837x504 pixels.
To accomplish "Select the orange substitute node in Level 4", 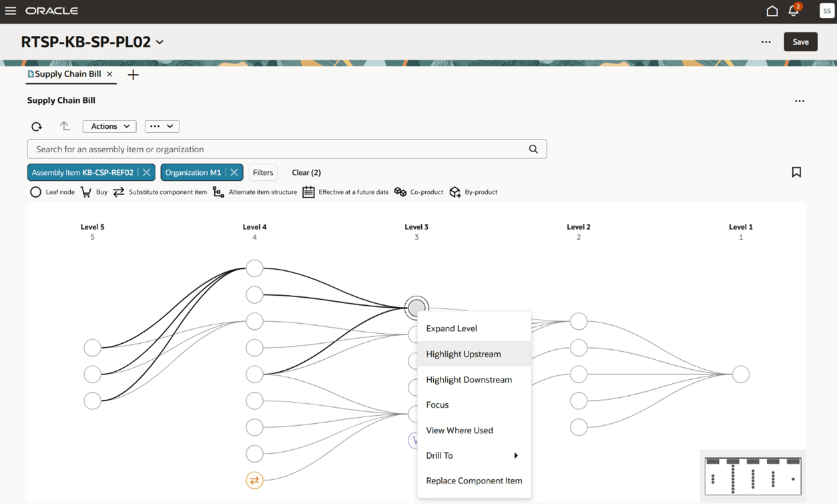I will pyautogui.click(x=254, y=480).
